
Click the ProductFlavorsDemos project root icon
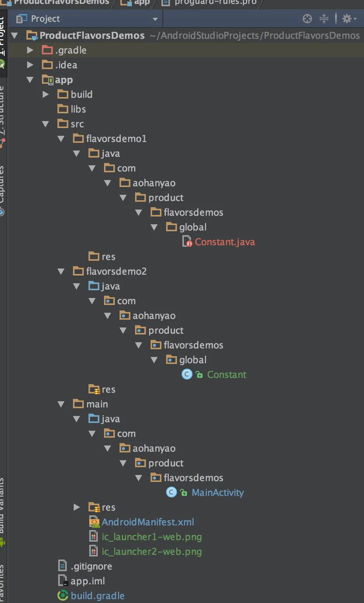(32, 36)
